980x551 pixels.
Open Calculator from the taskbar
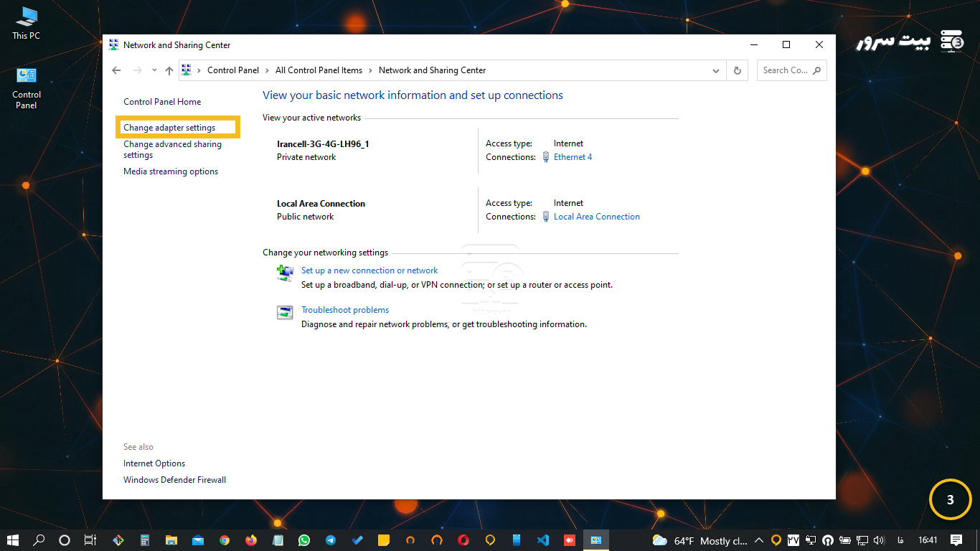(x=145, y=540)
